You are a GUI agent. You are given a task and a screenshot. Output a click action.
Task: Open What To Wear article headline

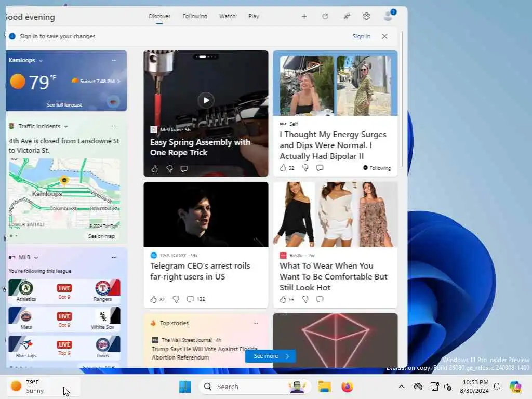pyautogui.click(x=334, y=276)
